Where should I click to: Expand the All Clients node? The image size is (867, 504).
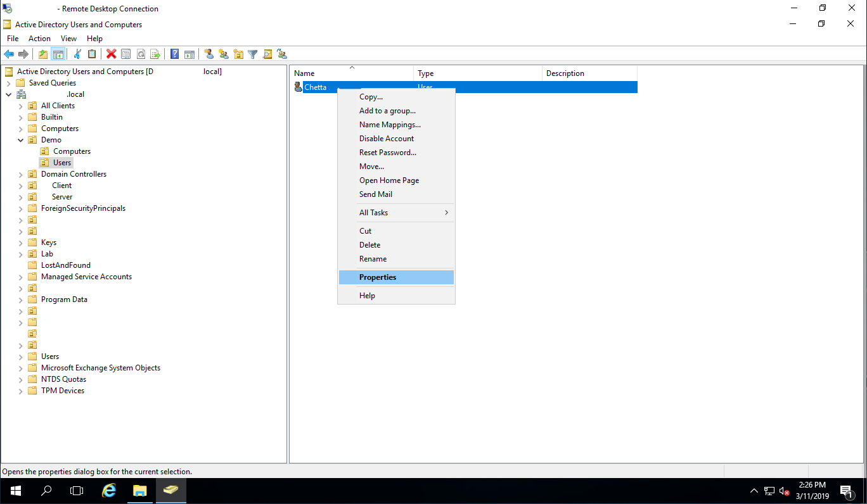point(21,106)
